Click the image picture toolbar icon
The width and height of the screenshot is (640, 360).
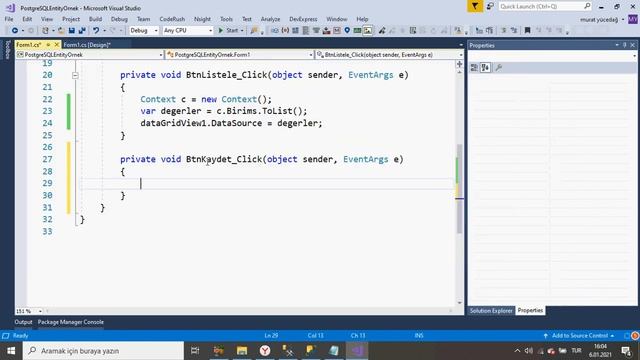point(368,31)
